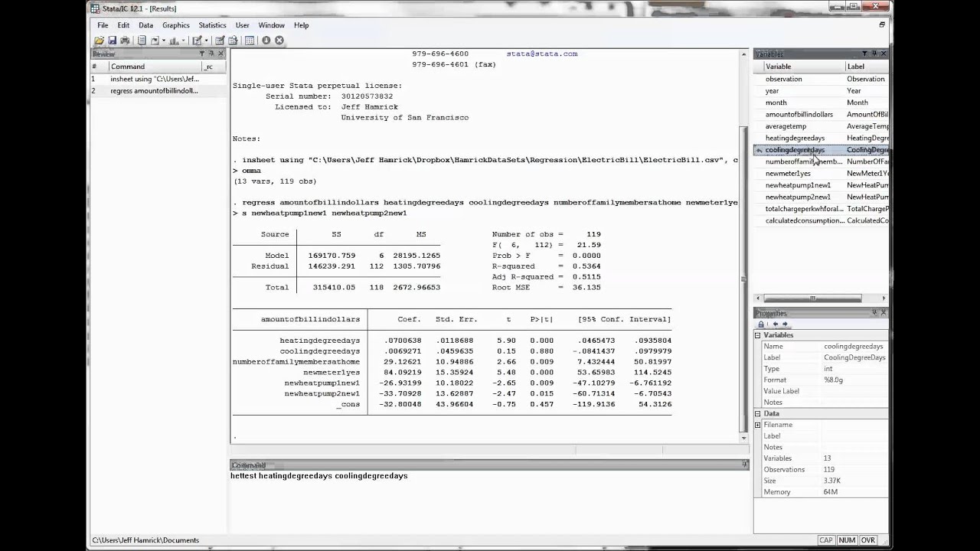This screenshot has height=551, width=980.
Task: Click the Format value %8.0g field
Action: pos(855,380)
